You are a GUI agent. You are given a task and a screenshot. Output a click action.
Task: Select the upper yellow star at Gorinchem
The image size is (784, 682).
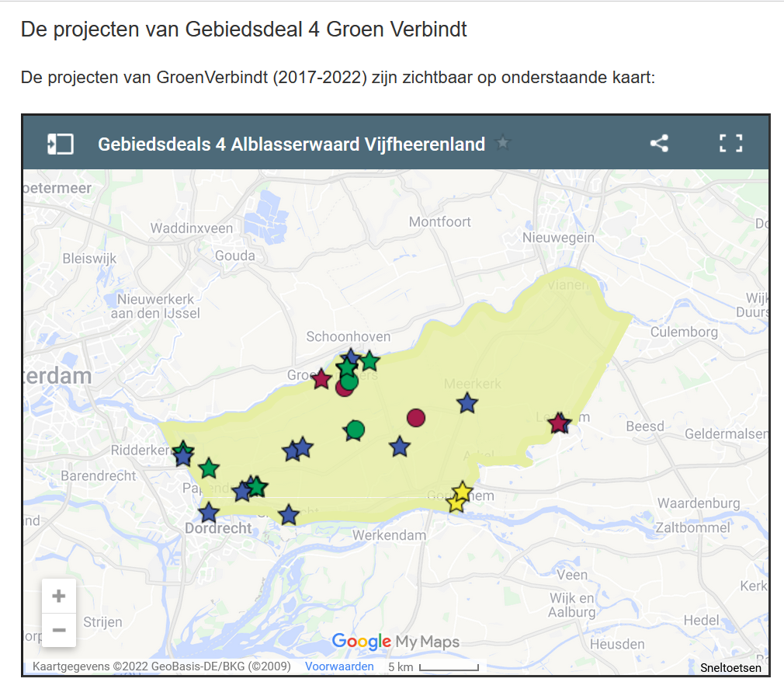point(462,491)
